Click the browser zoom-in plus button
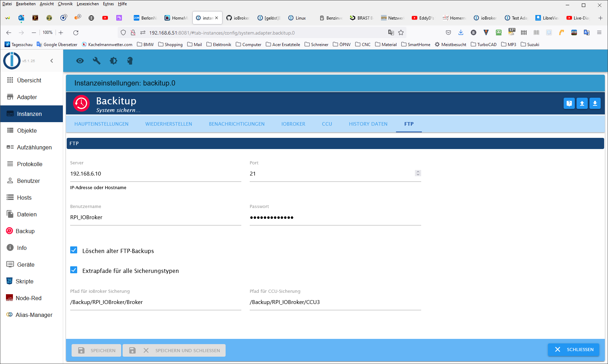608x364 pixels. pyautogui.click(x=61, y=33)
